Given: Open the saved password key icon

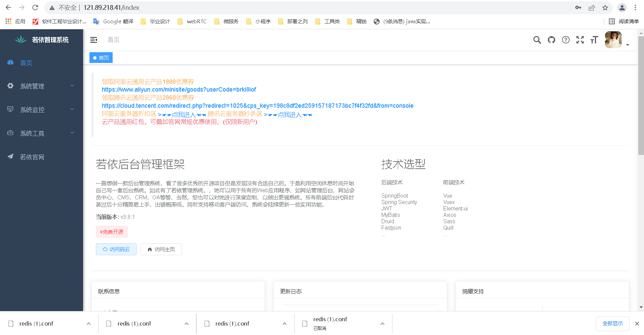Looking at the screenshot, I should click(578, 7).
